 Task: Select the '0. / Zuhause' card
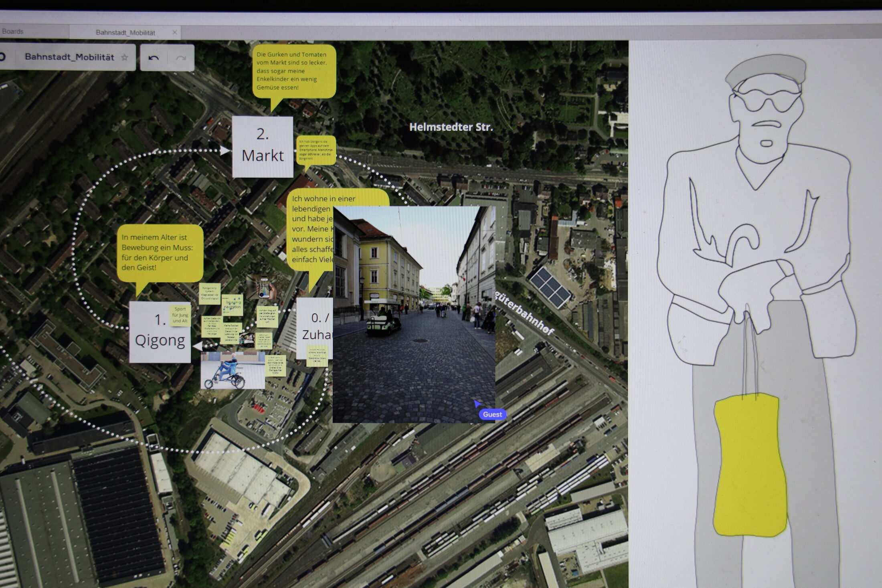tap(315, 328)
